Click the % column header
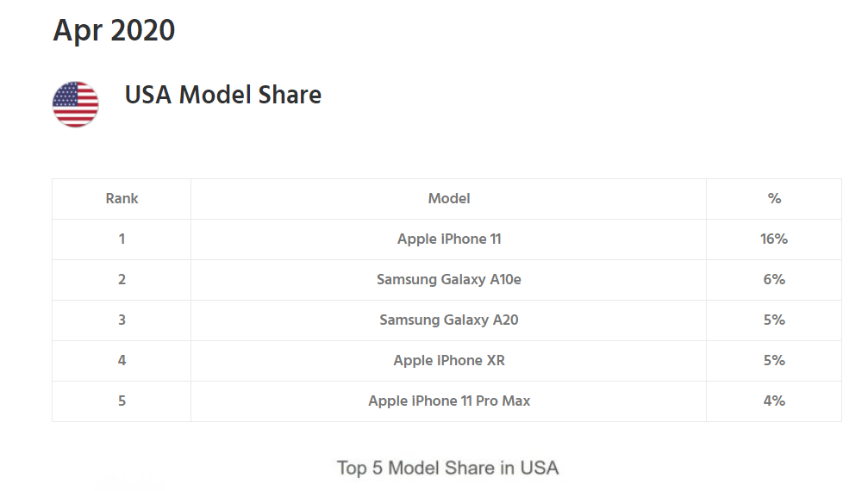 click(774, 198)
